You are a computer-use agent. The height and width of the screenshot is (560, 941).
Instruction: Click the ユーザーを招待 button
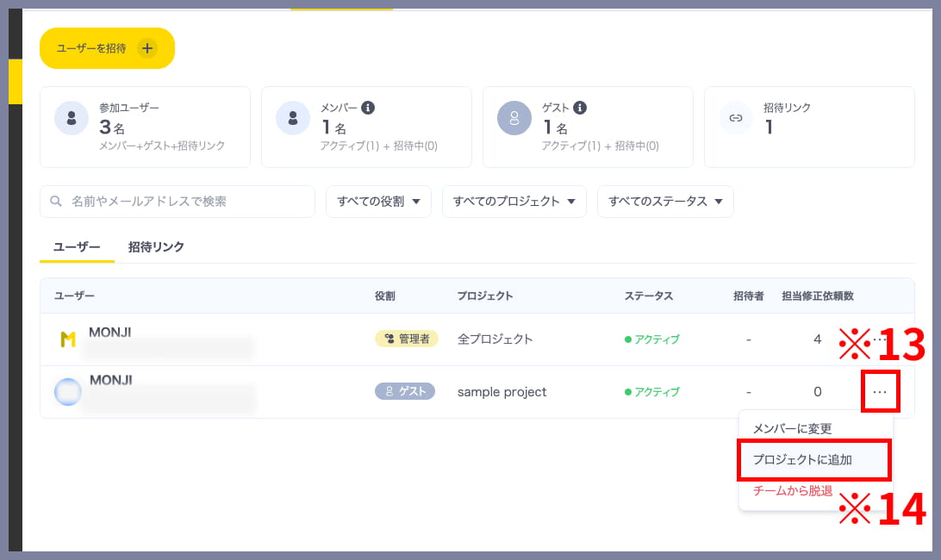pyautogui.click(x=107, y=48)
